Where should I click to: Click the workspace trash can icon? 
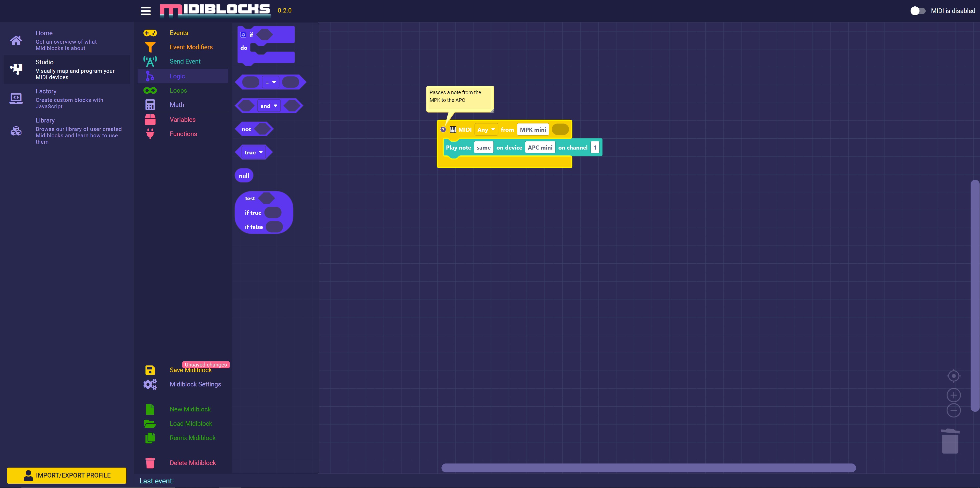pos(950,441)
